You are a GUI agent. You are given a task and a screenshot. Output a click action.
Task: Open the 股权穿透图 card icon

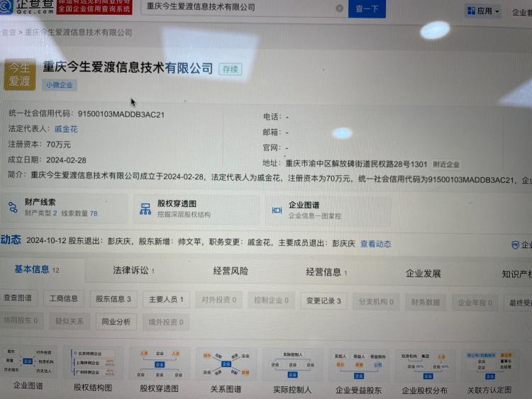point(145,209)
